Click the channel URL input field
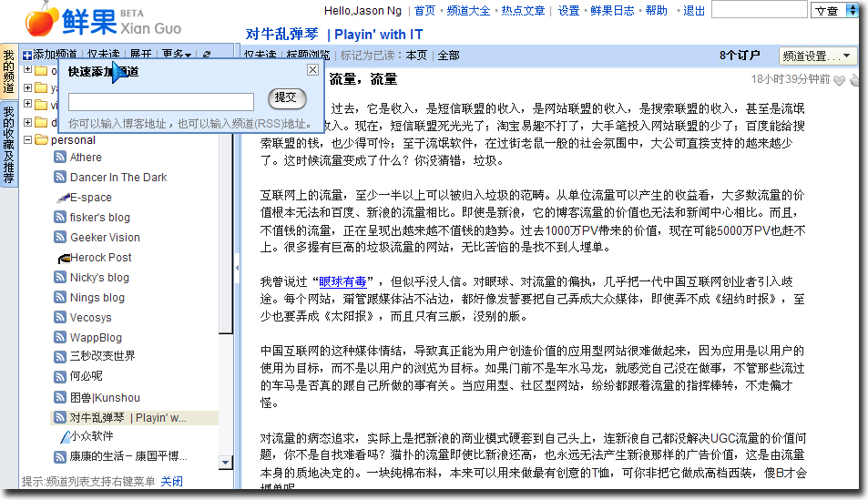The image size is (868, 500). pos(161,102)
